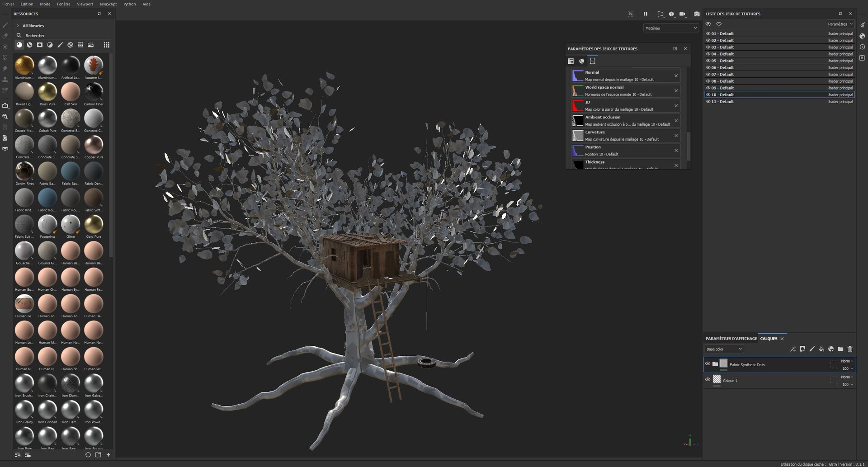Switch to Paramètres d'affichage tab
The height and width of the screenshot is (467, 868).
[731, 339]
